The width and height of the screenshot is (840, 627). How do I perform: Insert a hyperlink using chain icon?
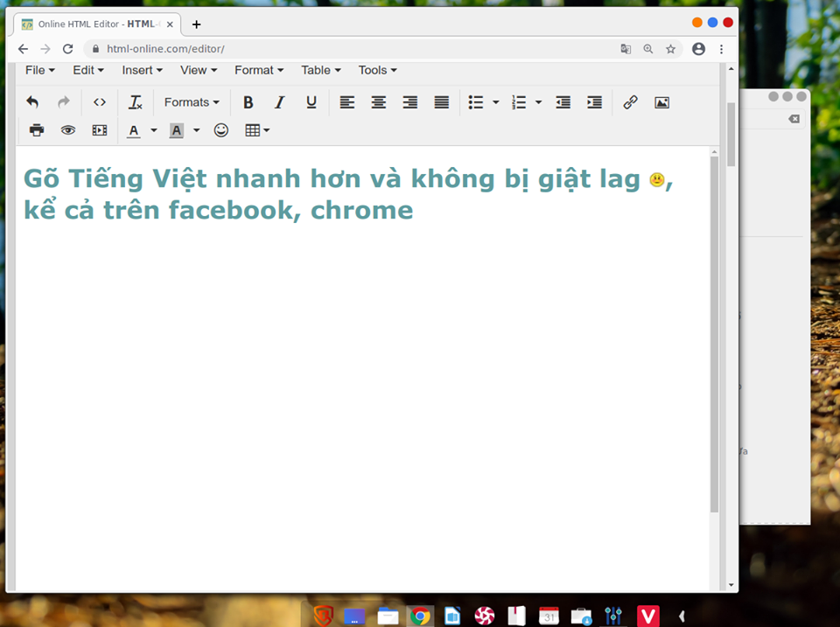point(631,101)
